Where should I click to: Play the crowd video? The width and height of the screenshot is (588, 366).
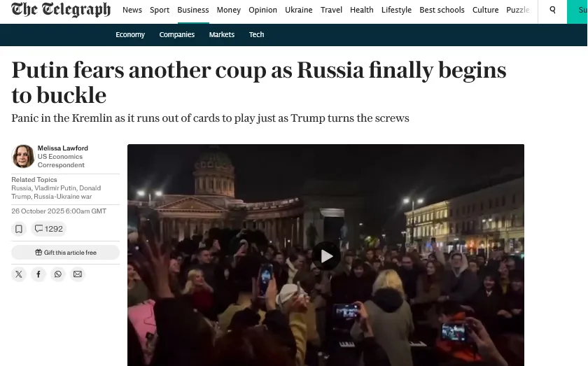(x=326, y=256)
